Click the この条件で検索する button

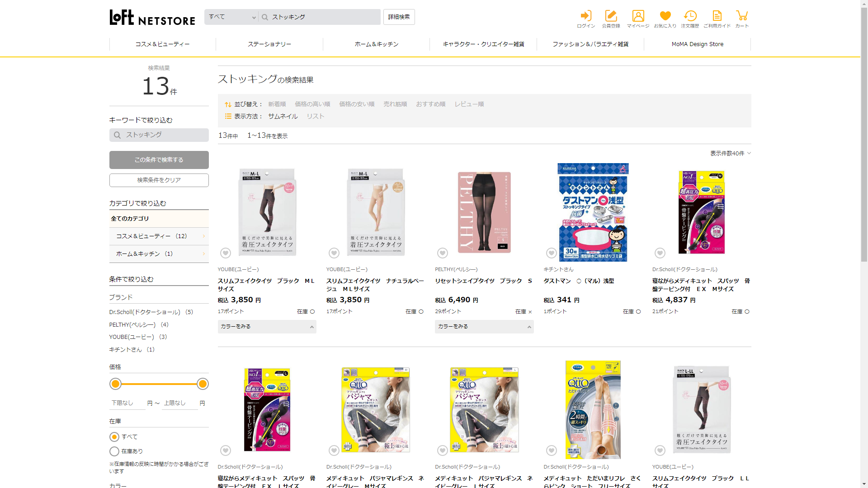point(159,160)
